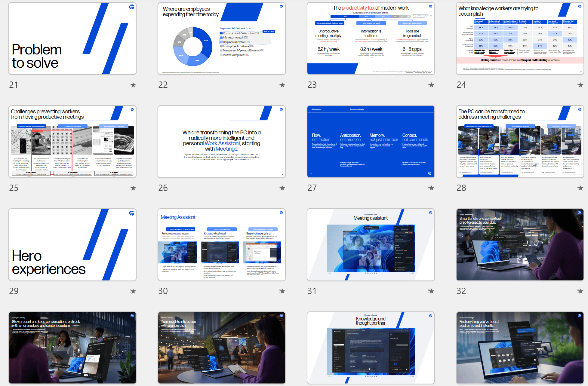The height and width of the screenshot is (386, 588).
Task: Click the transition star icon under slide 21
Action: 133,85
